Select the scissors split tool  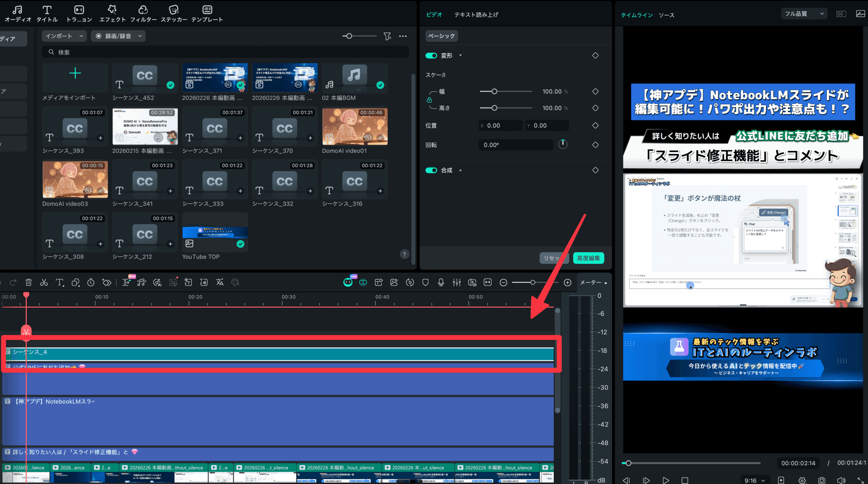[44, 282]
